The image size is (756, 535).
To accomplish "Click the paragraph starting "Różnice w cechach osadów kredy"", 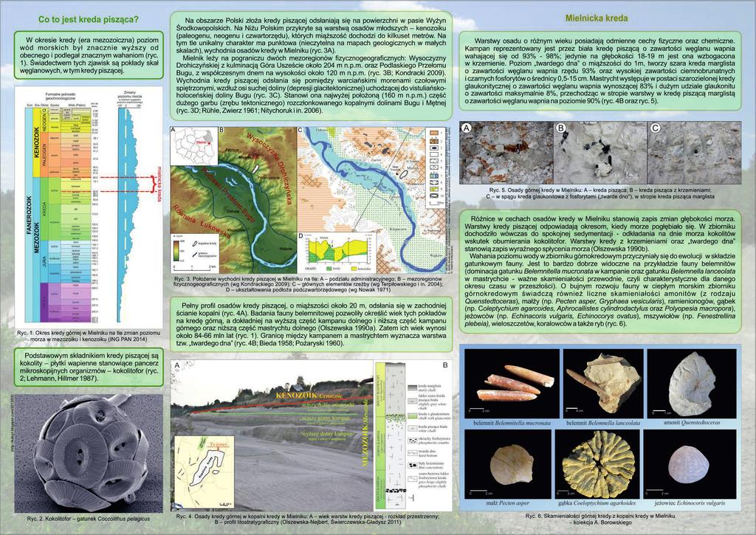I will (600, 272).
